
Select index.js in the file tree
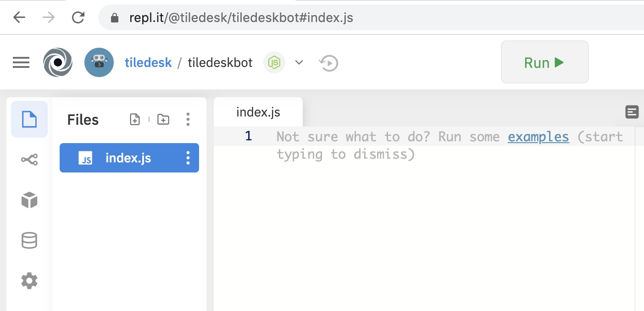128,158
